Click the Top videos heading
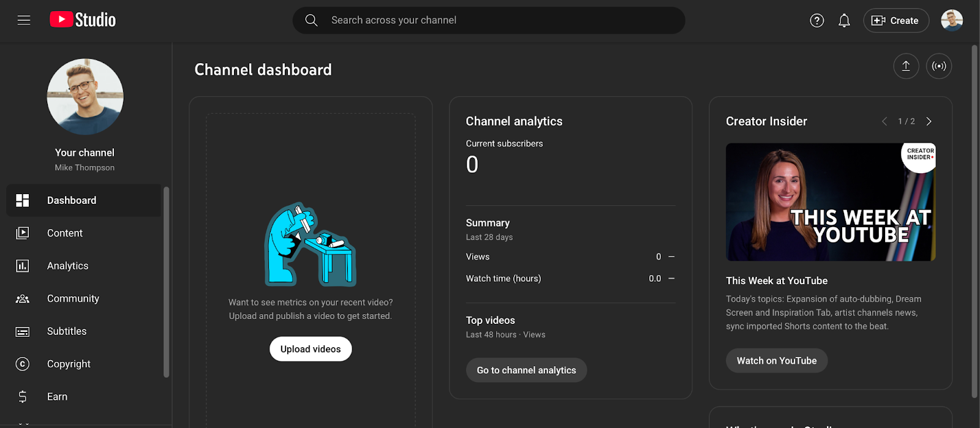 click(490, 320)
